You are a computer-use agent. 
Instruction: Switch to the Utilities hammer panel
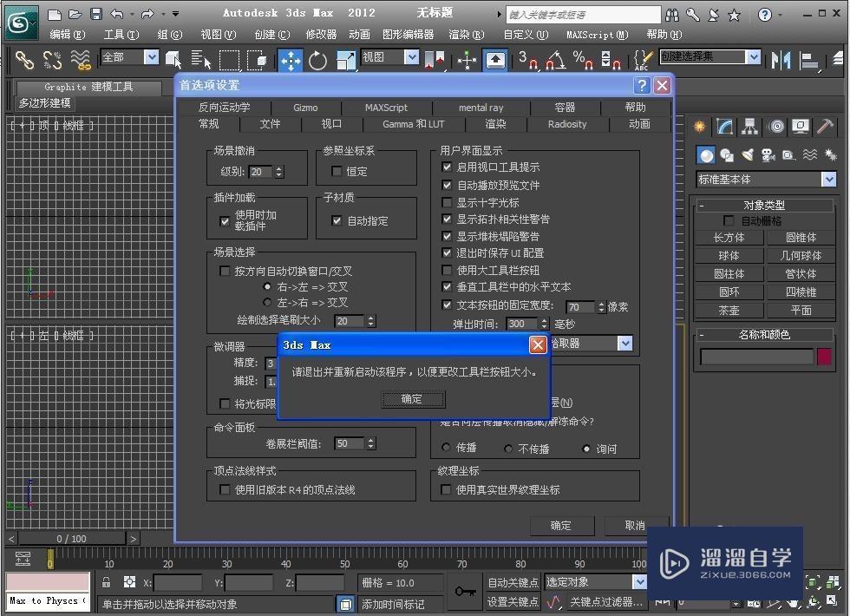coord(824,128)
